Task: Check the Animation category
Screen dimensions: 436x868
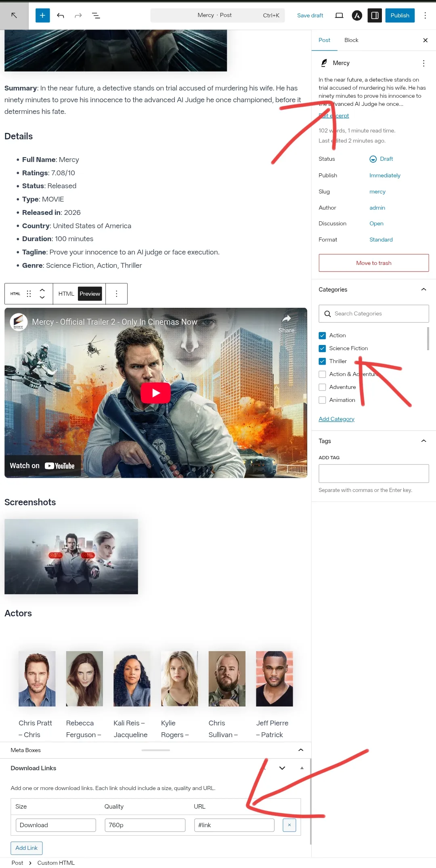Action: pyautogui.click(x=322, y=400)
